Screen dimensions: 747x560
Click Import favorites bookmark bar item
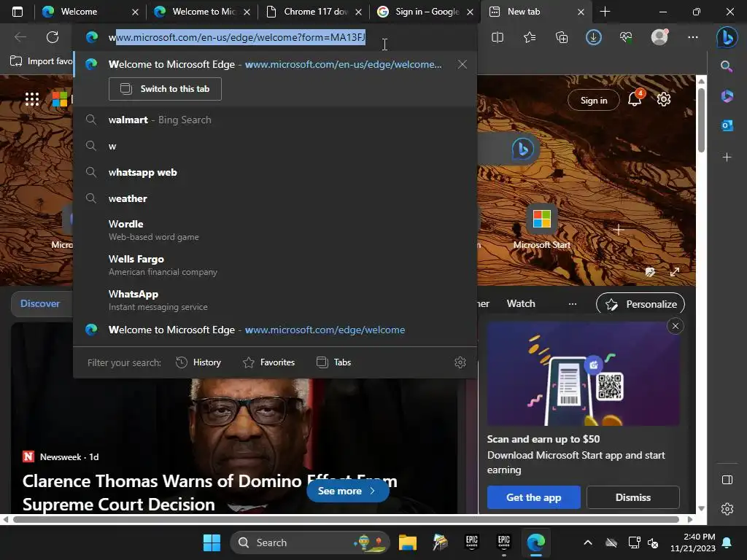[x=41, y=61]
